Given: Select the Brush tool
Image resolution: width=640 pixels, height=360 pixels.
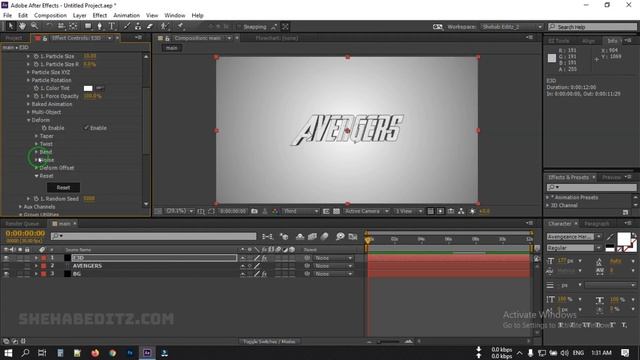Looking at the screenshot, I should click(127, 26).
